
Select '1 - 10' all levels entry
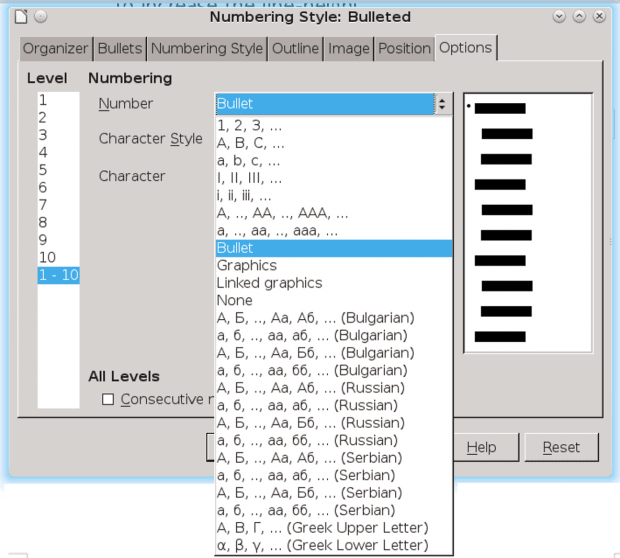(59, 275)
